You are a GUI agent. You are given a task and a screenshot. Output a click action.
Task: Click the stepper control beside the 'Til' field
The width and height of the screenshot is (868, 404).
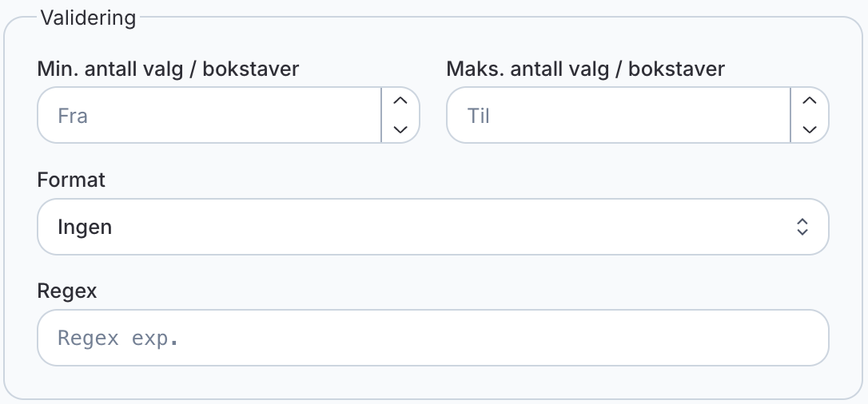click(x=809, y=115)
